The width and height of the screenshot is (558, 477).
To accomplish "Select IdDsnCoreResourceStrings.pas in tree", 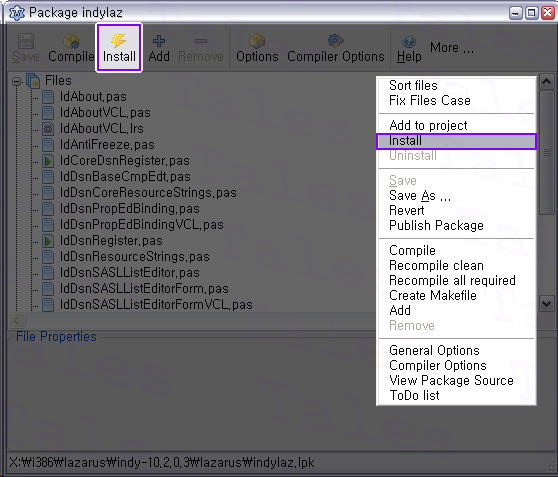I will (x=148, y=193).
